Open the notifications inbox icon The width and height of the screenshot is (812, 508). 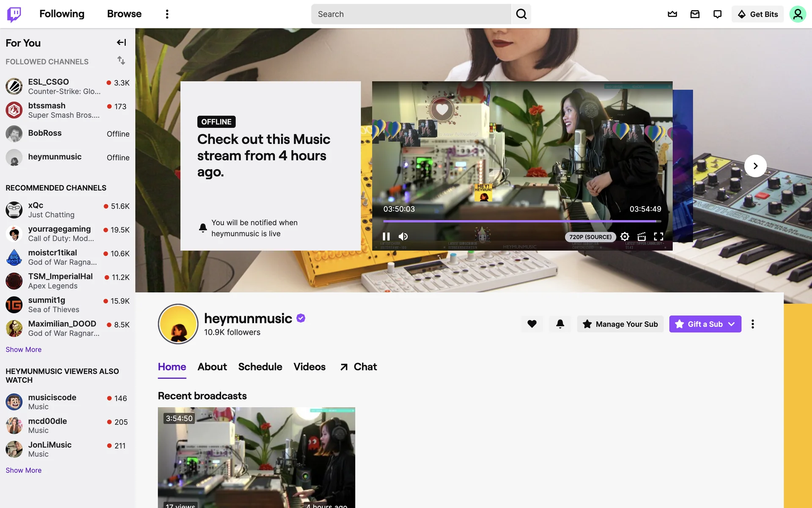point(695,14)
